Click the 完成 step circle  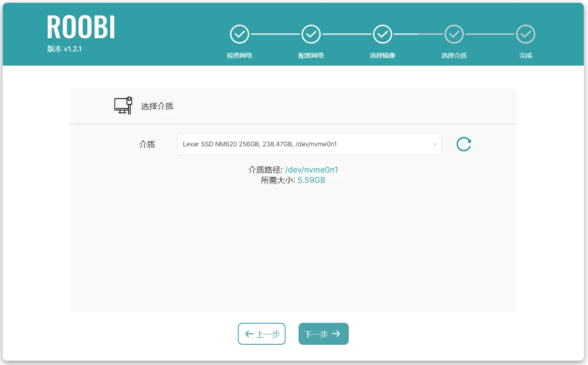pos(526,35)
